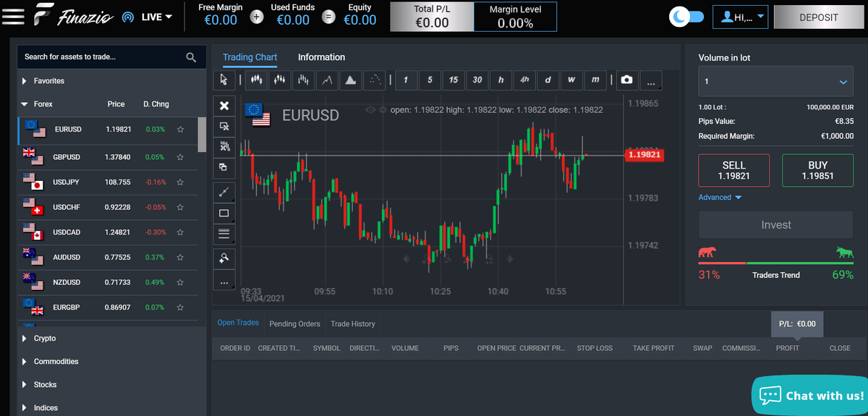Viewport: 868px width, 416px height.
Task: Click the X delete drawings tool
Action: [224, 106]
